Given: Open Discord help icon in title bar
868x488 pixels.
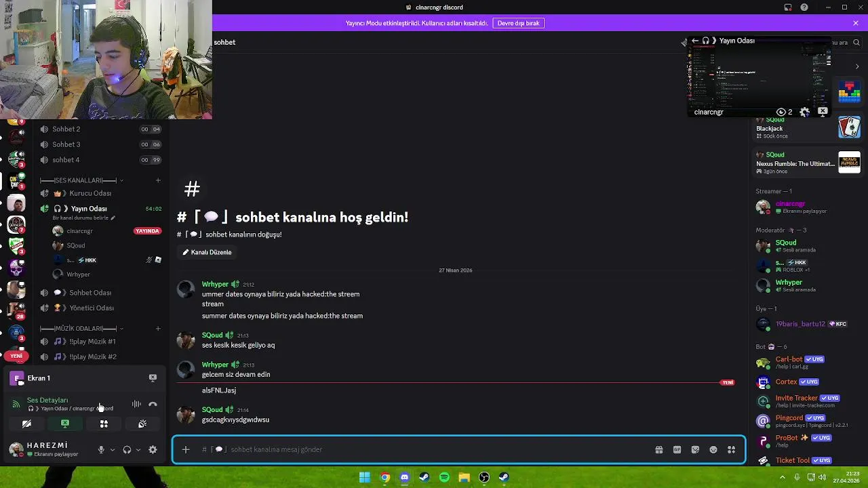Looking at the screenshot, I should (x=804, y=7).
